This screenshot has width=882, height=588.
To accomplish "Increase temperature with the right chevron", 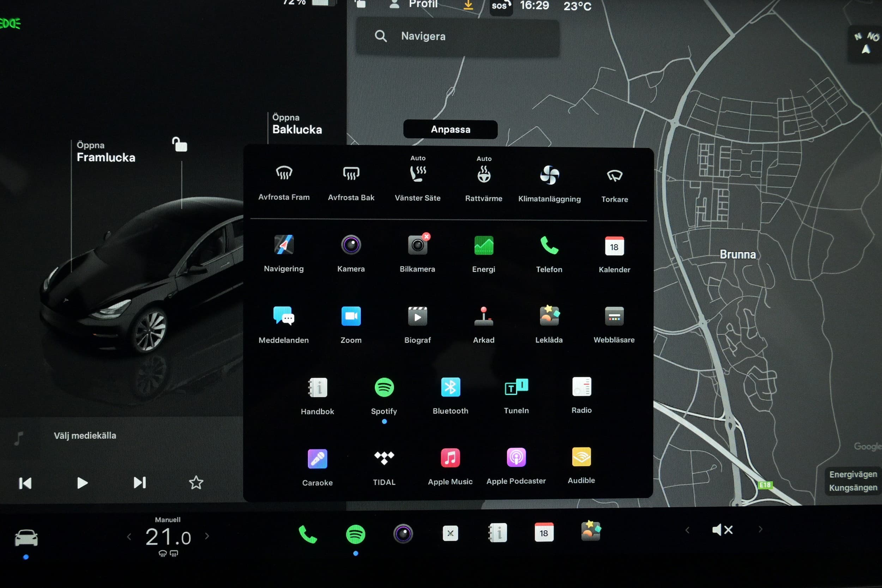I will pos(207,536).
